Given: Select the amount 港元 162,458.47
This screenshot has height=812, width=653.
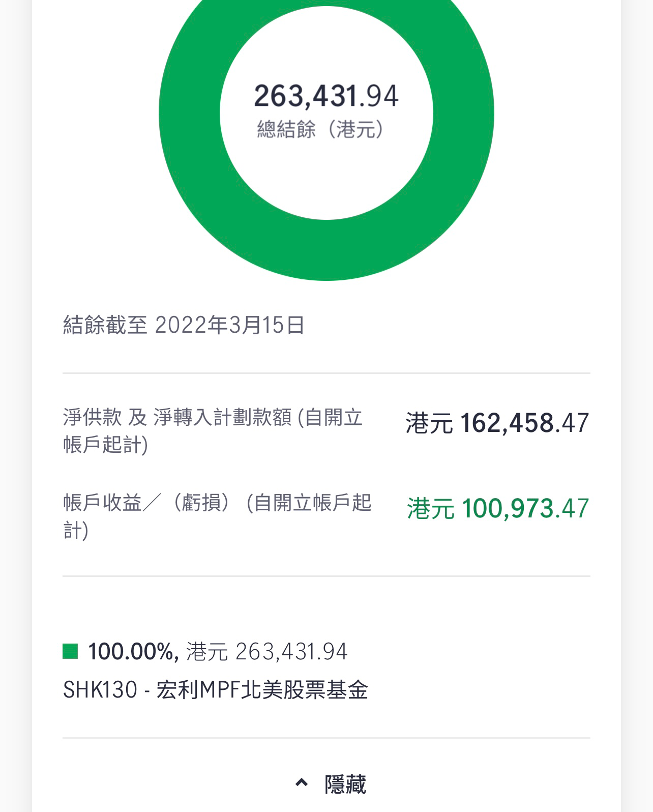Looking at the screenshot, I should 497,423.
